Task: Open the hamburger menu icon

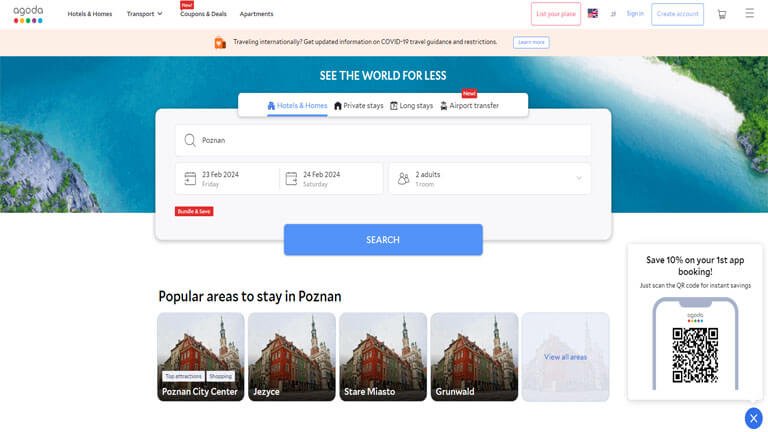Action: tap(749, 13)
